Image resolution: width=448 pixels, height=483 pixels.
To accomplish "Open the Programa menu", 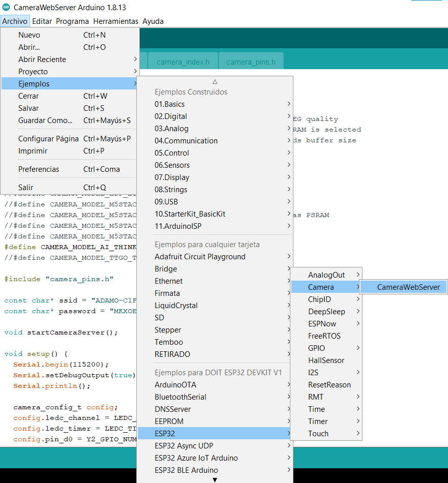I will [x=72, y=21].
